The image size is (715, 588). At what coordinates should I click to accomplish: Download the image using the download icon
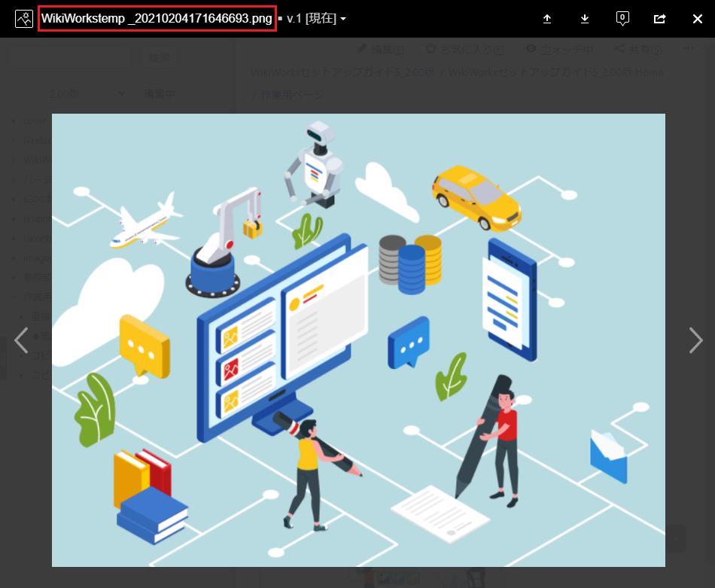click(x=585, y=19)
